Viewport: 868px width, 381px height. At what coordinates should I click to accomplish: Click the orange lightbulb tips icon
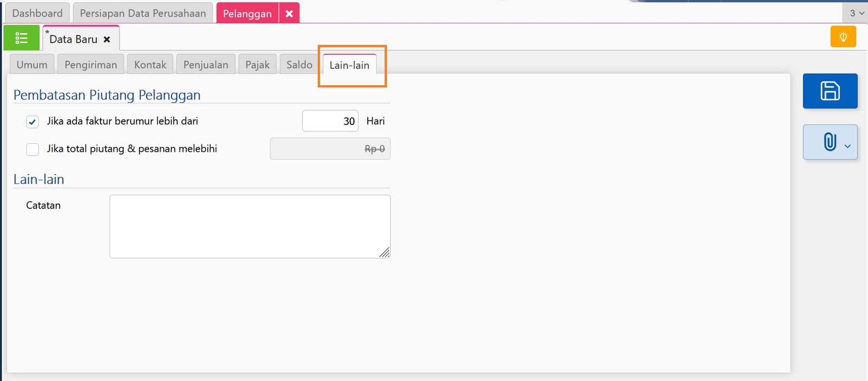click(843, 37)
